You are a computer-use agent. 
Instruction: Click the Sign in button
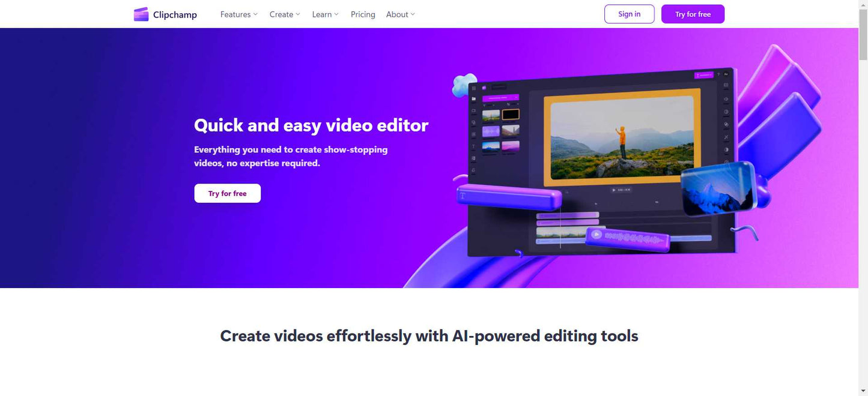(629, 14)
